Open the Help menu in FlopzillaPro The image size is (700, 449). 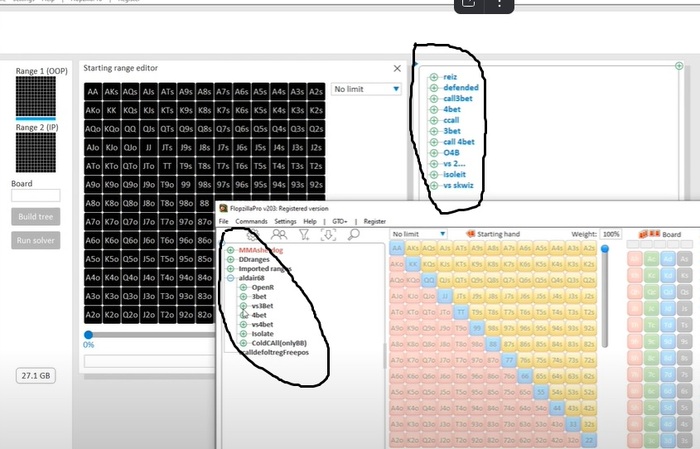pos(310,221)
